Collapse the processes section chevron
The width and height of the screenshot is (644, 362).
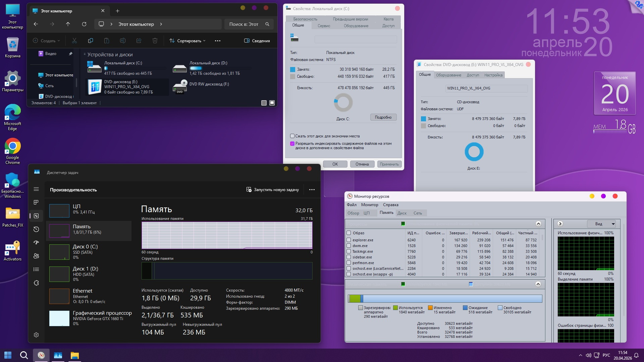click(538, 224)
